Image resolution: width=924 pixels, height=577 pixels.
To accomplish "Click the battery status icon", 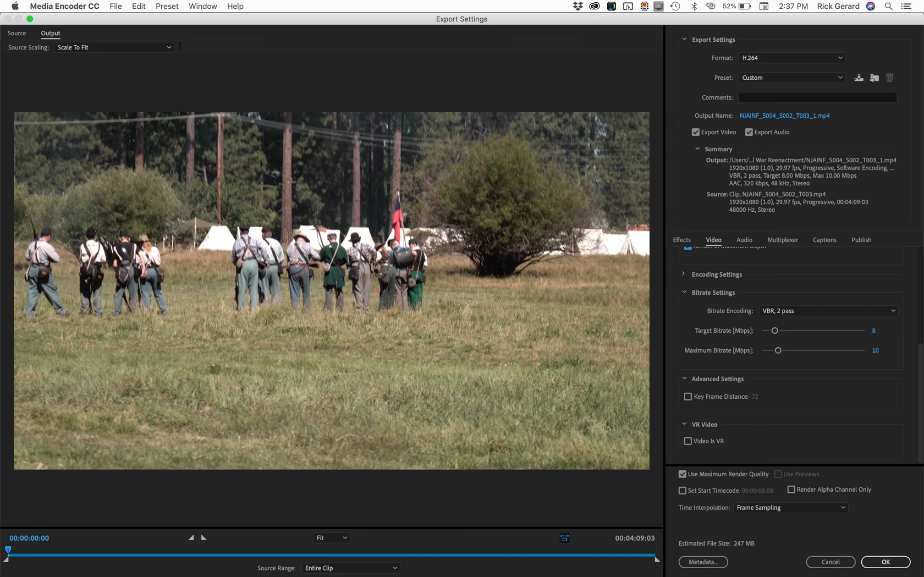I will tap(745, 6).
